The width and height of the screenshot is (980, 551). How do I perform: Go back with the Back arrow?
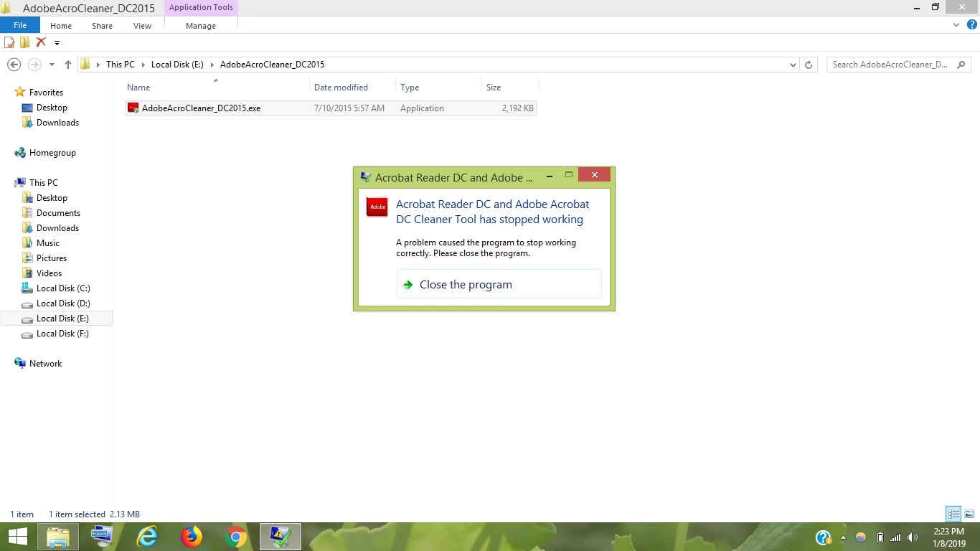pyautogui.click(x=14, y=65)
